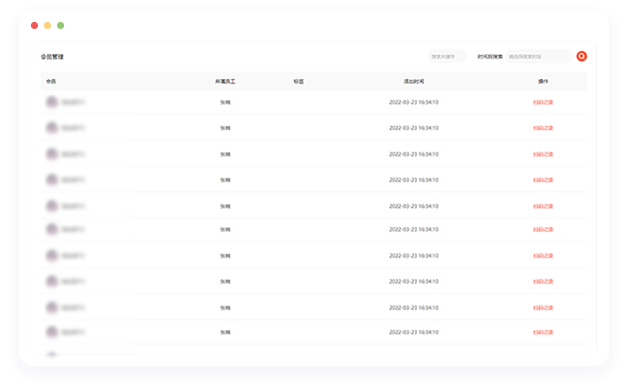This screenshot has height=390, width=630.
Task: Open the fifth row's red action link
Action: point(543,206)
